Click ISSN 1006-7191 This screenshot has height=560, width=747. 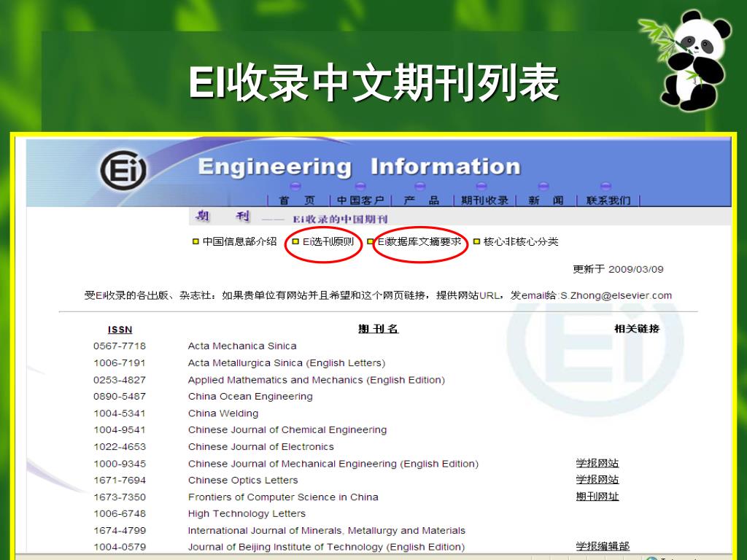click(x=120, y=363)
